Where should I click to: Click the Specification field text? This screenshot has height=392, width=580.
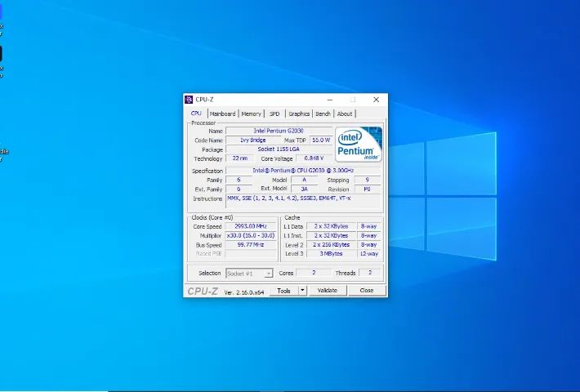pyautogui.click(x=303, y=171)
